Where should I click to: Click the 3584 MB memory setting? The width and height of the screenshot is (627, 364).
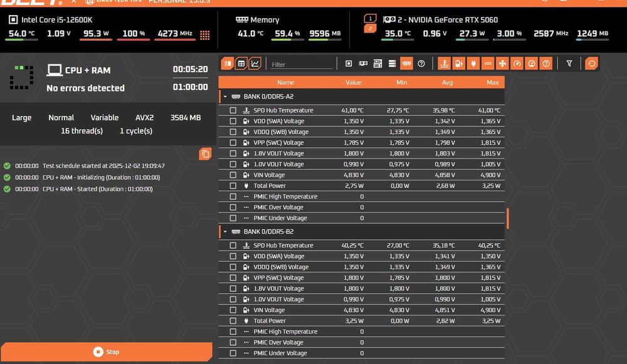(x=186, y=118)
